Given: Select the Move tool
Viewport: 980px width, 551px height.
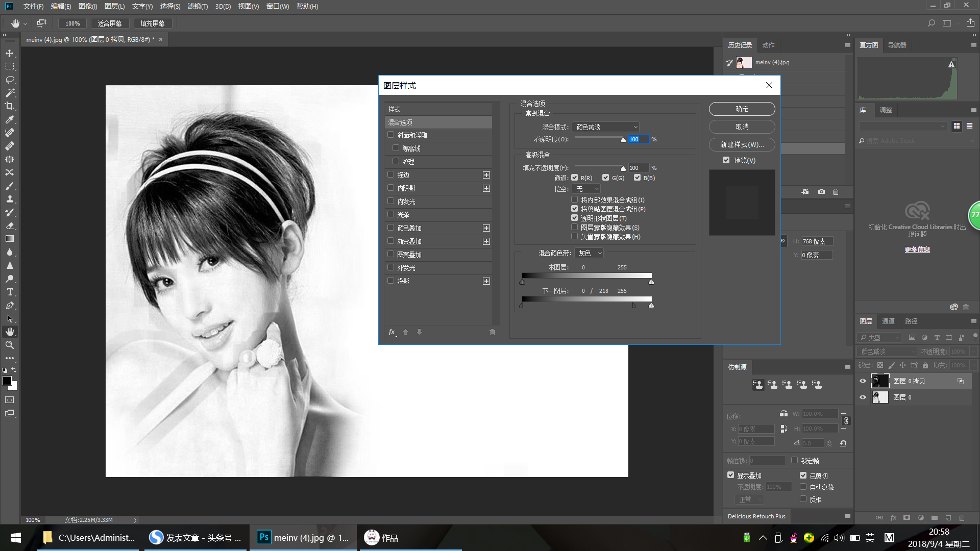Looking at the screenshot, I should pyautogui.click(x=10, y=53).
